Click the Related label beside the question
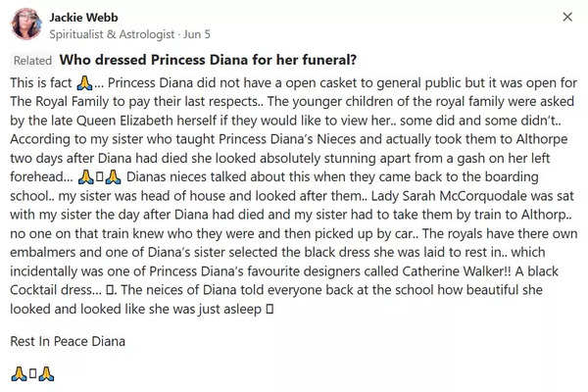 (32, 61)
